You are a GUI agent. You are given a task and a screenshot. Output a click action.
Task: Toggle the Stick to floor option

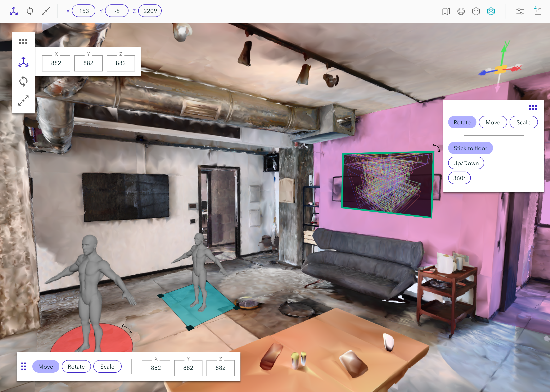(470, 148)
